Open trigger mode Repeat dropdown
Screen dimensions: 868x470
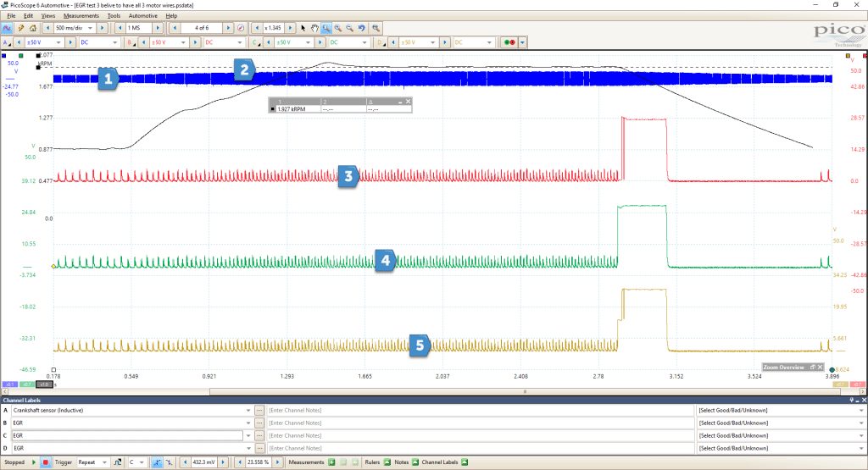pos(92,462)
